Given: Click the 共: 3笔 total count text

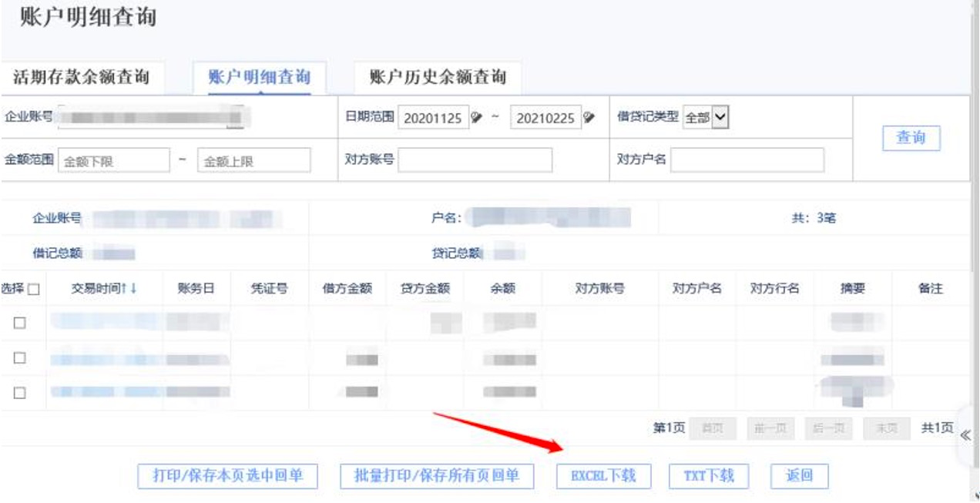Looking at the screenshot, I should coord(814,218).
